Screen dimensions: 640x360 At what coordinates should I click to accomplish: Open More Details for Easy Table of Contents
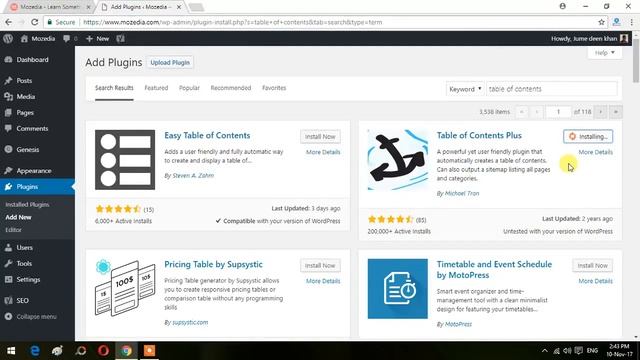[x=323, y=152]
